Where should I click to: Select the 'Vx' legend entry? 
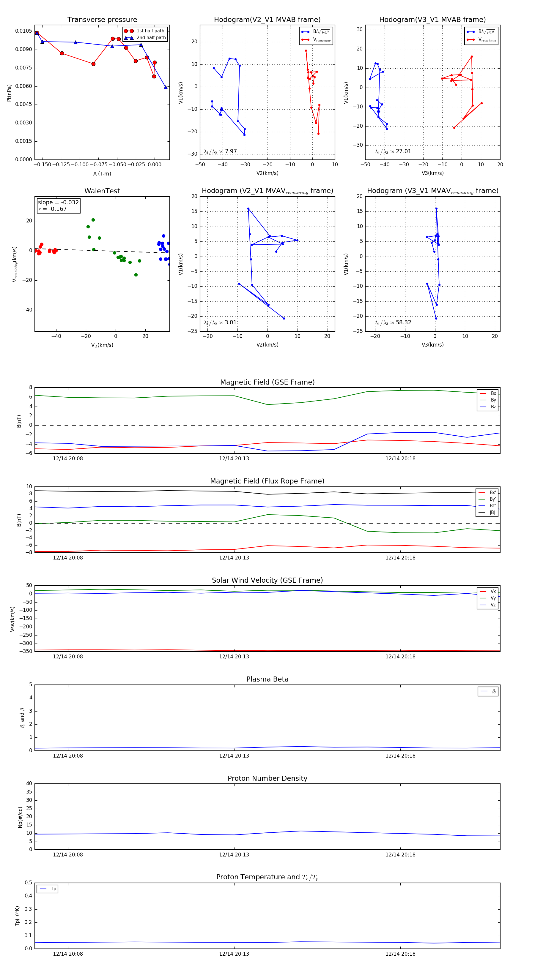click(x=488, y=592)
